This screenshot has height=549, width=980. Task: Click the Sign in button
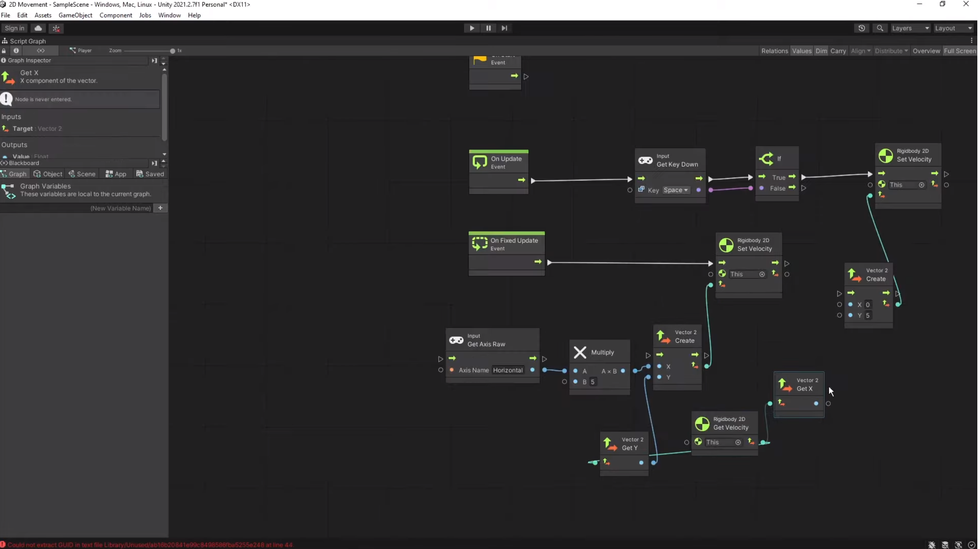(x=15, y=28)
